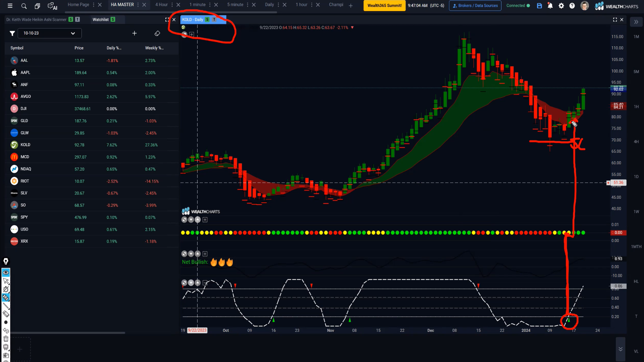Undo last drawing action
Screen dimensions: 644x362
6,330
